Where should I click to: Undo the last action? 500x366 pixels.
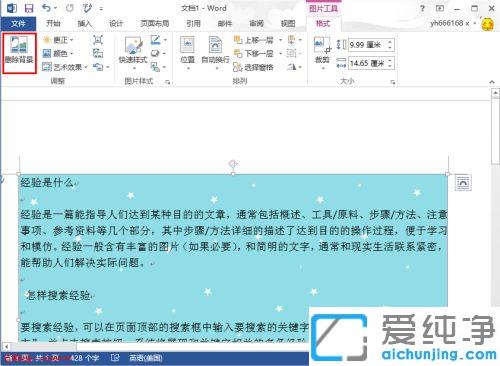46,8
